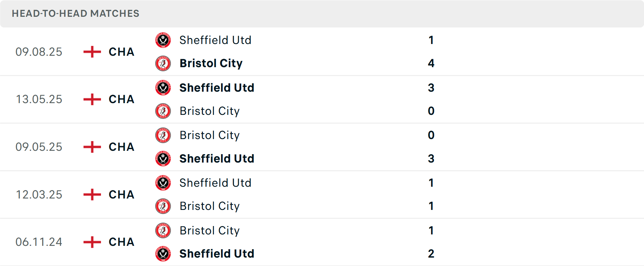The width and height of the screenshot is (644, 266).
Task: Select the Sheffield Utd crest from the 13.05.25 row
Action: (163, 88)
